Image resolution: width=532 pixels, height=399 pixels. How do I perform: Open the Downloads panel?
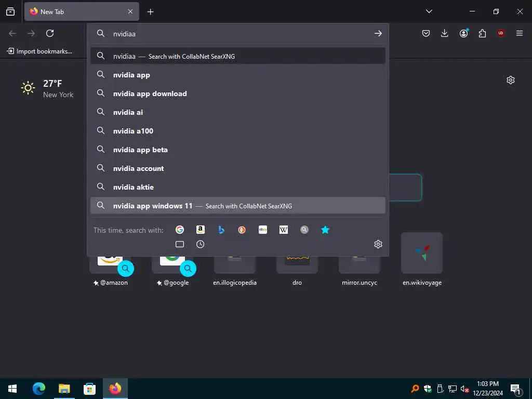coord(445,33)
